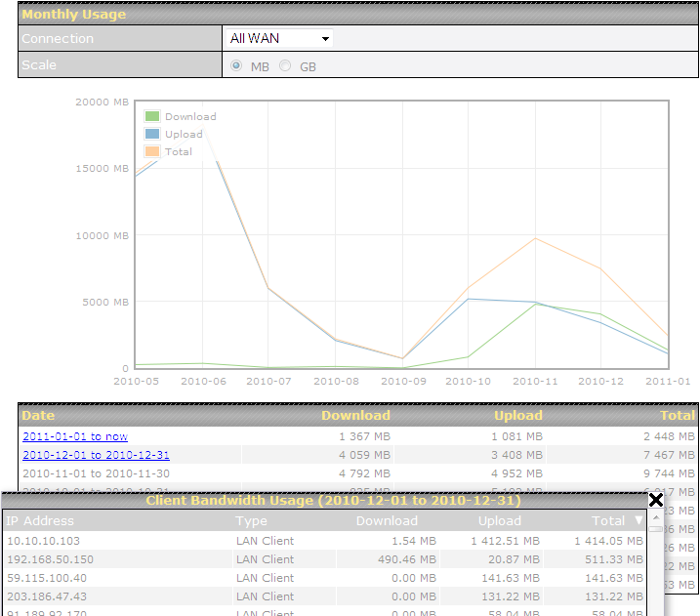Click the 9 744 MB total value
The height and width of the screenshot is (616, 700).
[669, 473]
